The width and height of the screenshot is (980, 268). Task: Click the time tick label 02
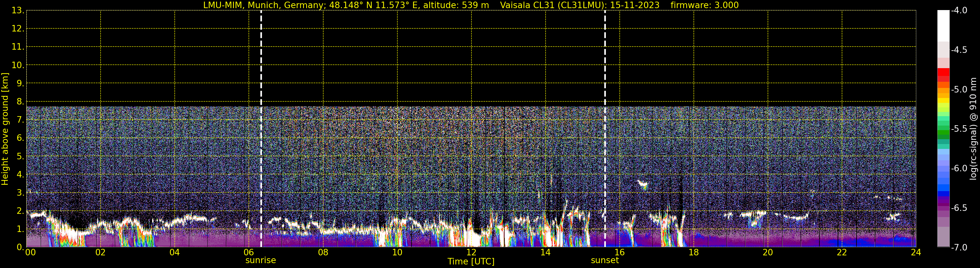100,253
